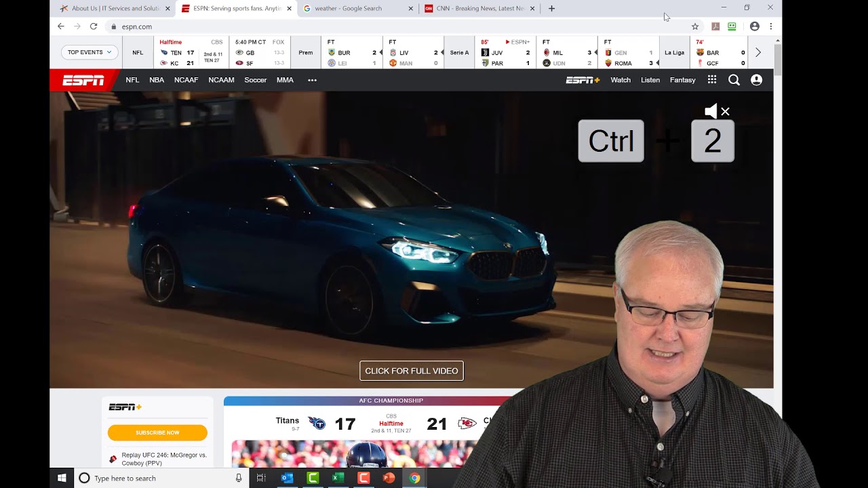Open the Windows Start menu
The image size is (868, 488).
click(62, 478)
